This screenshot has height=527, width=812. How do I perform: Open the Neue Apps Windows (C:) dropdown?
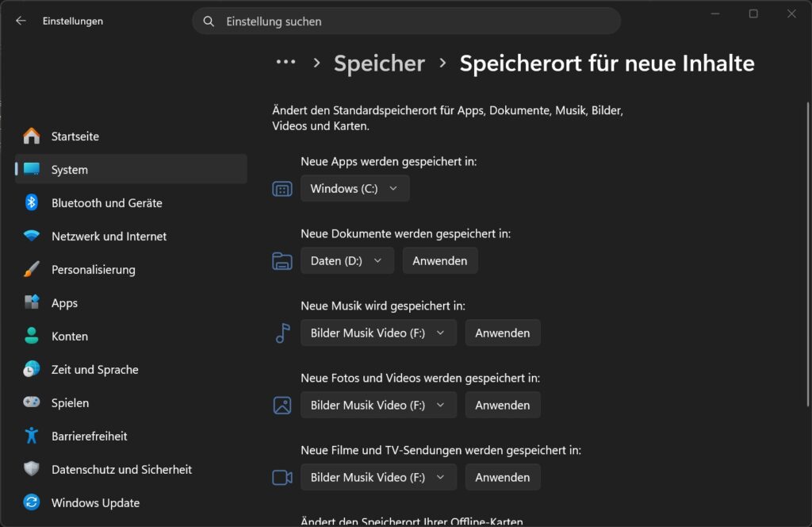pos(354,189)
